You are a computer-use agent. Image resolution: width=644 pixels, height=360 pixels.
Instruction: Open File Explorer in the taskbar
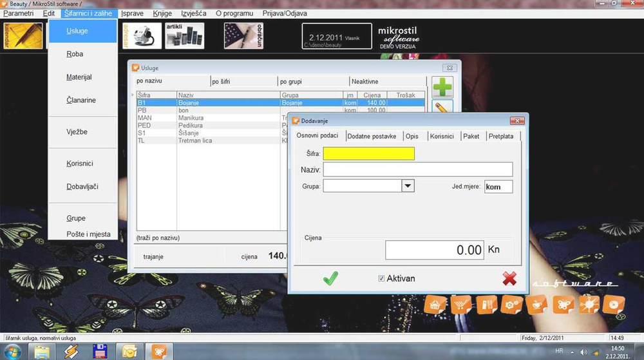(x=42, y=352)
